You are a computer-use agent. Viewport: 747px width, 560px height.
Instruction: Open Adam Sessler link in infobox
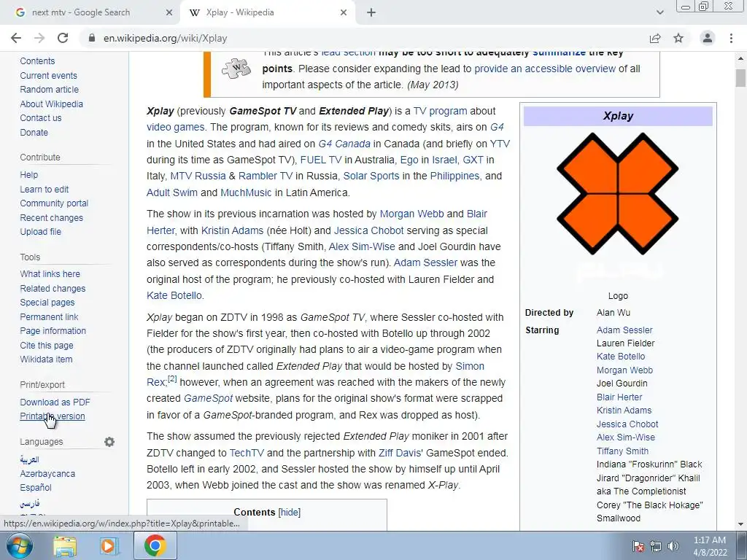pyautogui.click(x=624, y=330)
